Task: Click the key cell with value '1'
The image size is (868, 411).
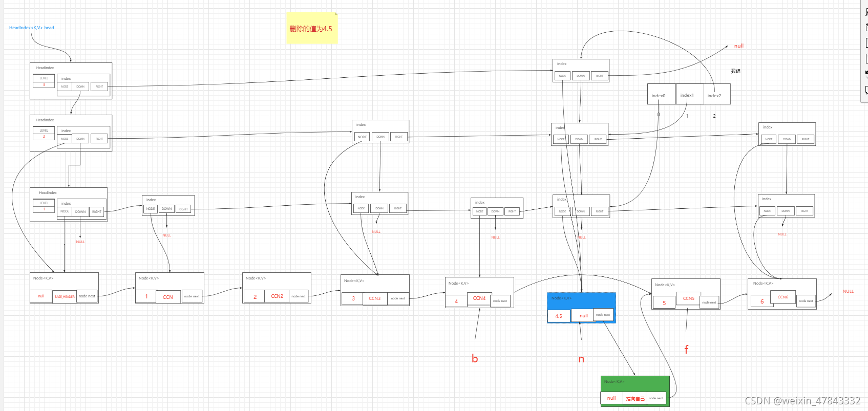Action: tap(146, 296)
